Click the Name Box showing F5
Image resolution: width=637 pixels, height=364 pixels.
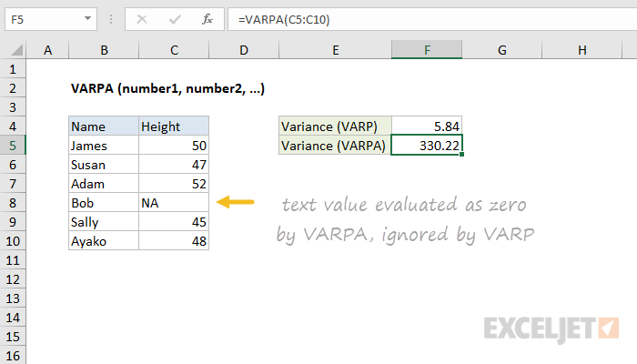[x=51, y=19]
